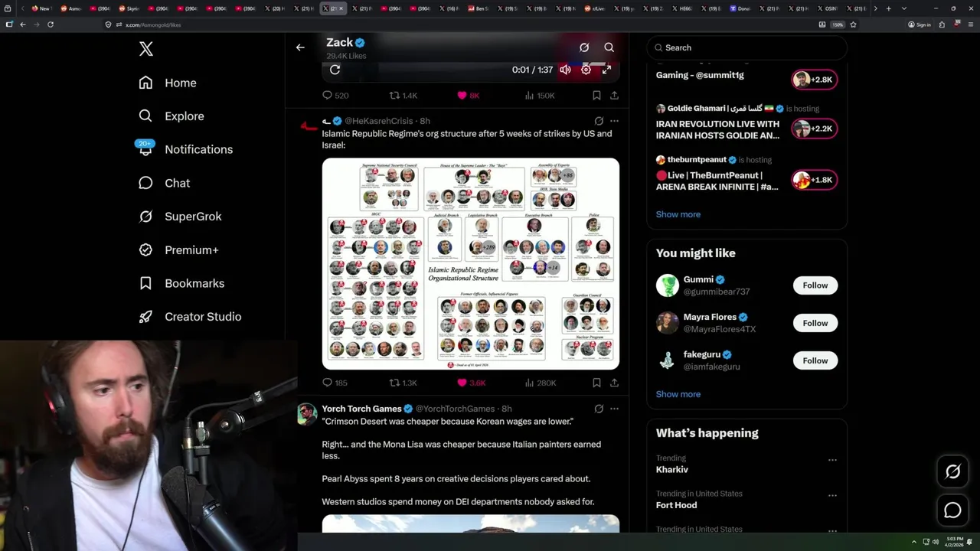This screenshot has width=980, height=551.
Task: Repost the video post with 1.4K reposts
Action: (x=403, y=96)
